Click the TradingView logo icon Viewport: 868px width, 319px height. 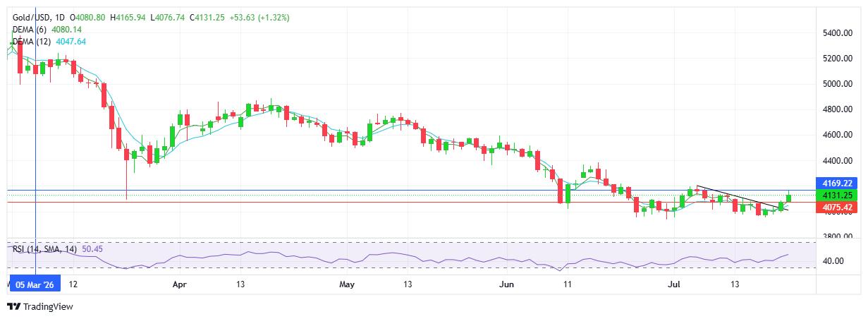13,307
